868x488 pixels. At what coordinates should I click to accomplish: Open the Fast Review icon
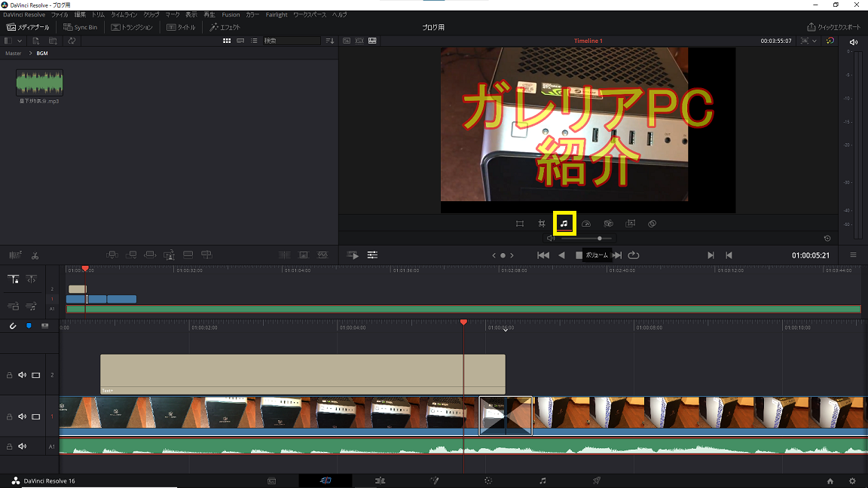[x=353, y=255]
